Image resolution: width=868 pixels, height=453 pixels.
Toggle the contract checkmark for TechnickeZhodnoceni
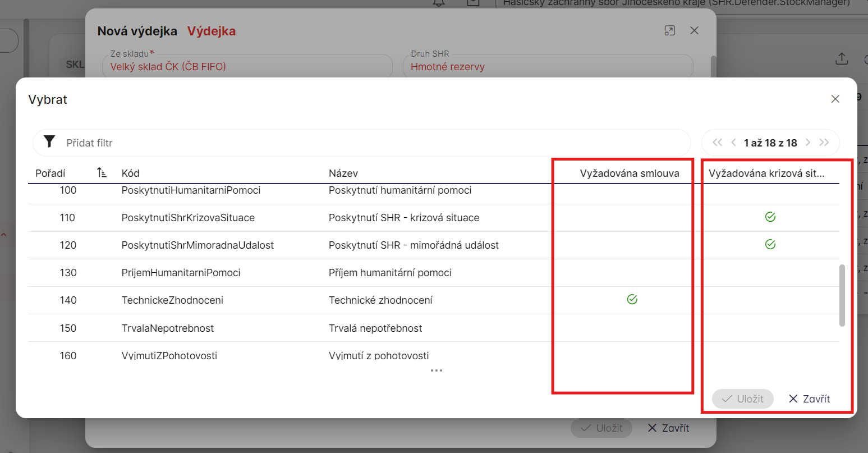click(x=632, y=300)
